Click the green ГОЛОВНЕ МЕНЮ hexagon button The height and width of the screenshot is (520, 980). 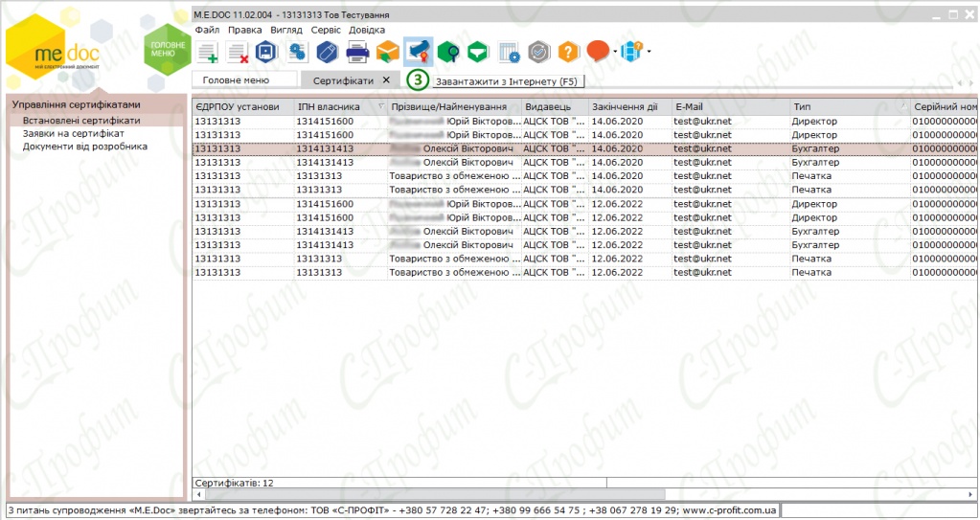168,50
